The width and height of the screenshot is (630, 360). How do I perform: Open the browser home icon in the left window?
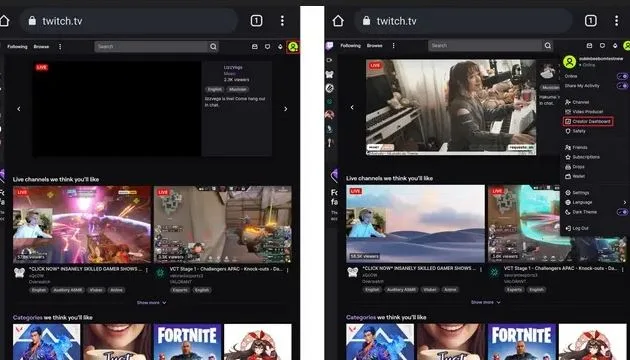coord(4,20)
